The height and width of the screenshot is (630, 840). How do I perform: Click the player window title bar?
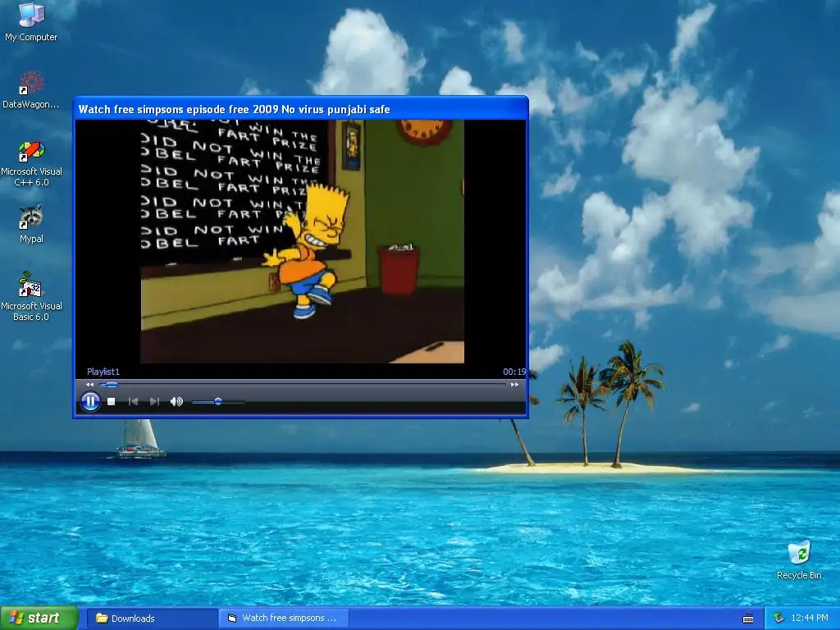(x=300, y=109)
